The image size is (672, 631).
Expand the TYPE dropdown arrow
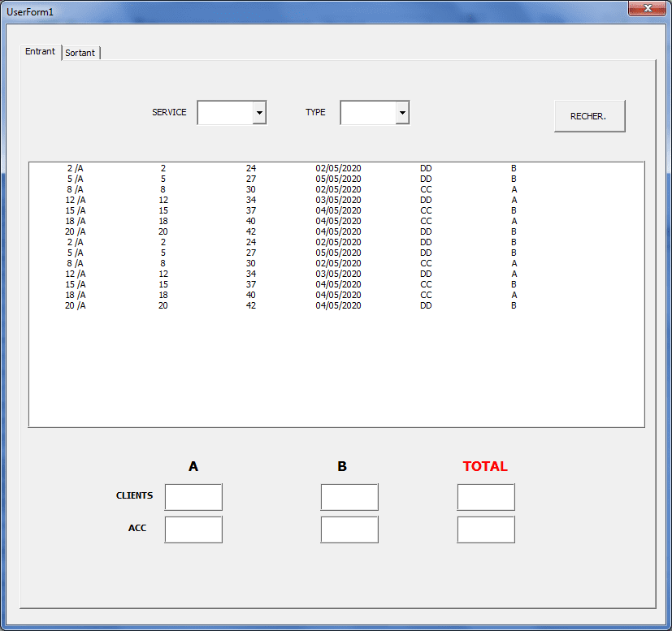[x=402, y=113]
